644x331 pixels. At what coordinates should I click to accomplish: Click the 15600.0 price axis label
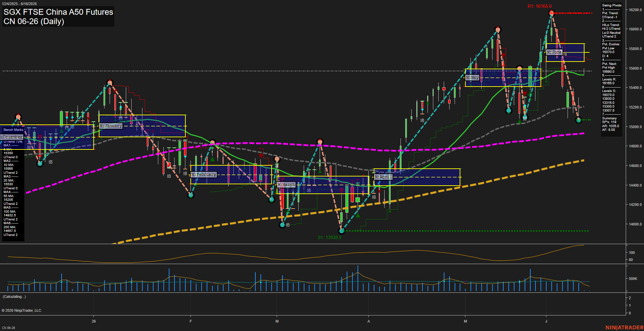pos(635,68)
